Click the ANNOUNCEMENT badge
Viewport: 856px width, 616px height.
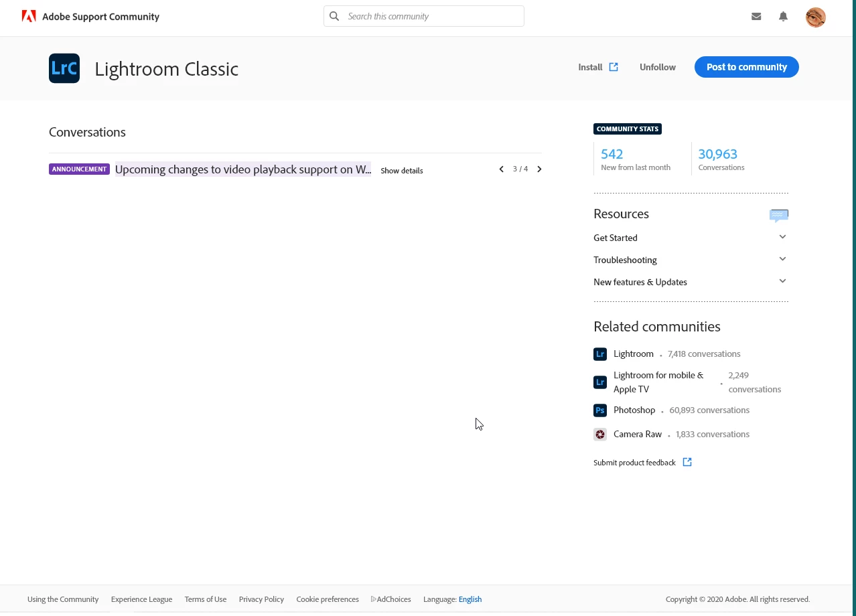[79, 169]
